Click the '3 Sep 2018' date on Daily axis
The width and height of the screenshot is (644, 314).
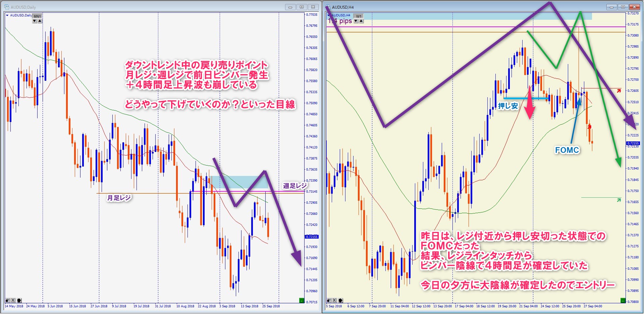click(227, 306)
